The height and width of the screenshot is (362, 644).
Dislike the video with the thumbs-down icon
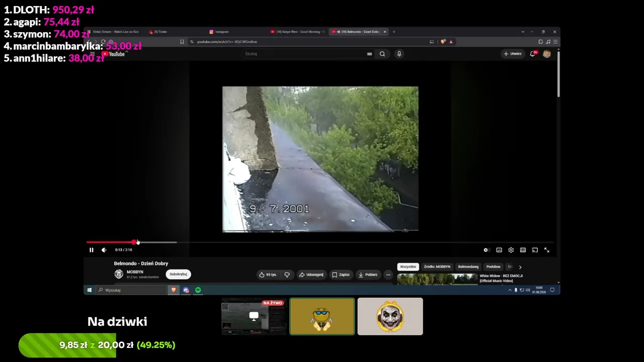[x=287, y=275]
